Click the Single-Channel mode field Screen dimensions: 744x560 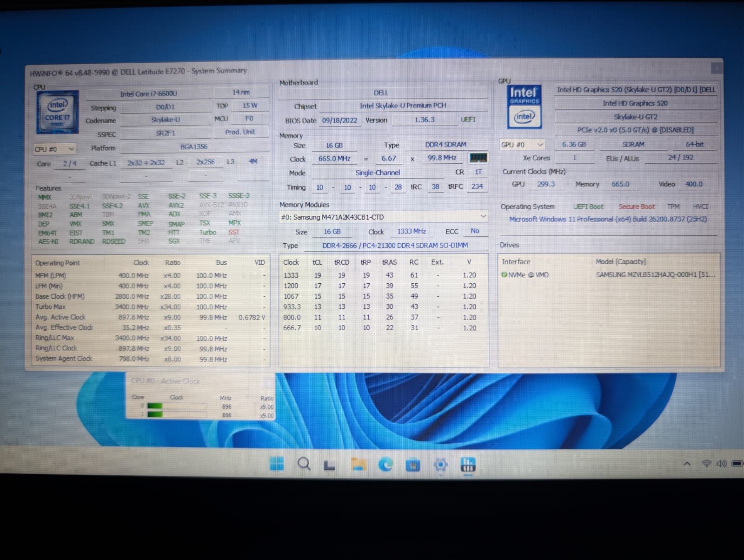378,173
